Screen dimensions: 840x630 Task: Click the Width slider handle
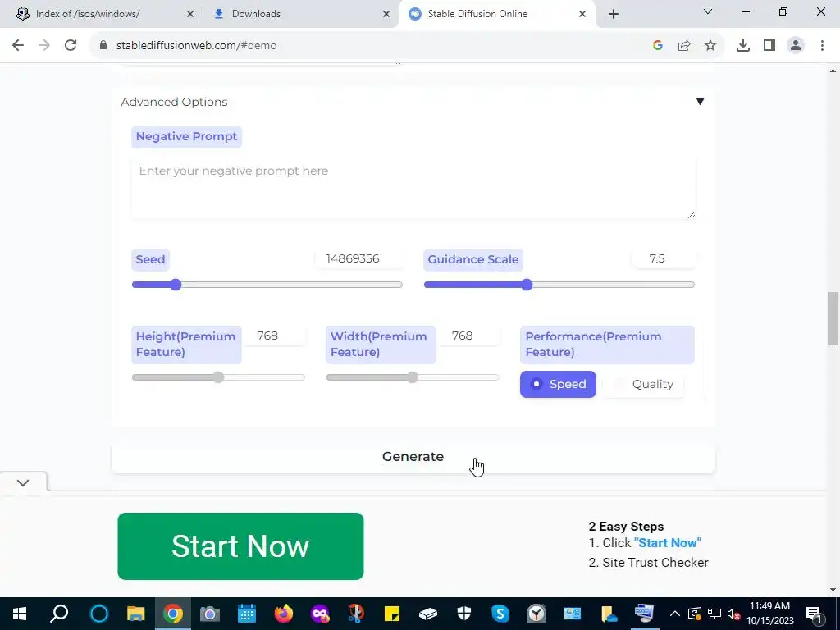point(413,377)
